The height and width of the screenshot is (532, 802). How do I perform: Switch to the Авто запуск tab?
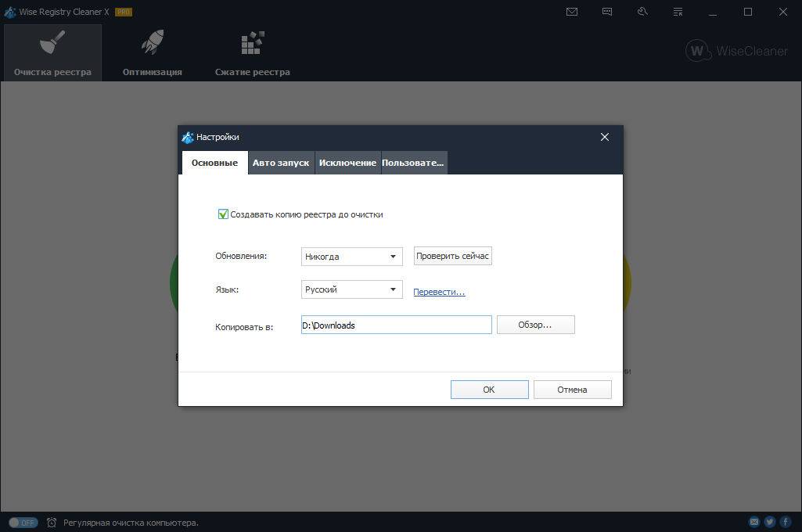281,163
